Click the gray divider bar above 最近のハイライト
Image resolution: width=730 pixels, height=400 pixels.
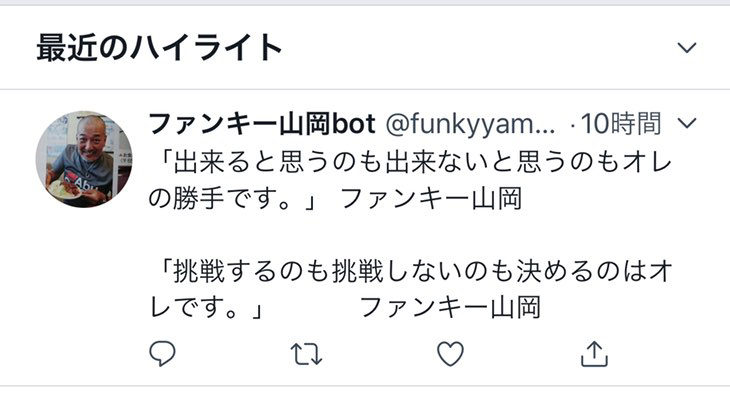pos(365,2)
